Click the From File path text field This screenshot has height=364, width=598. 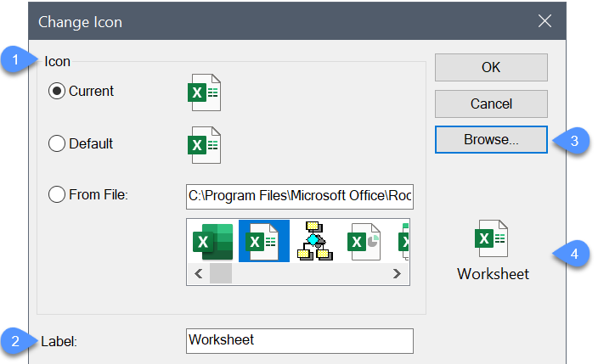tap(299, 196)
